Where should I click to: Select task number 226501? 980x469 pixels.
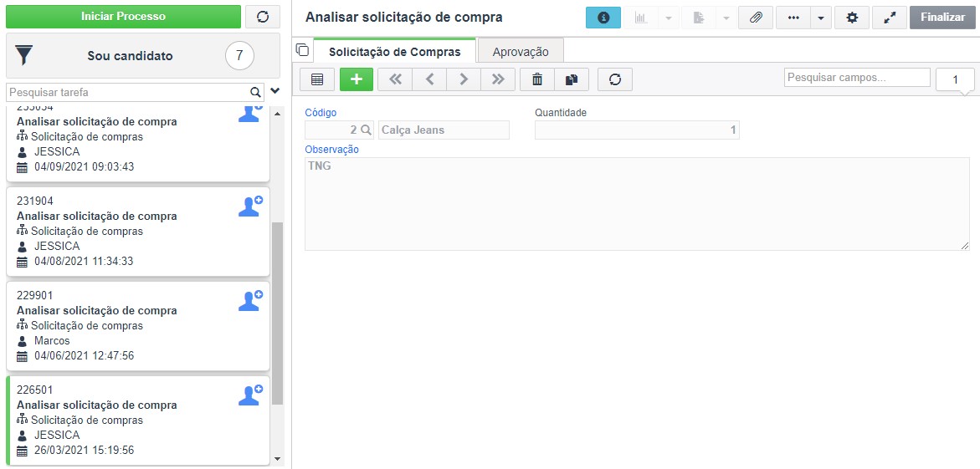pyautogui.click(x=35, y=390)
